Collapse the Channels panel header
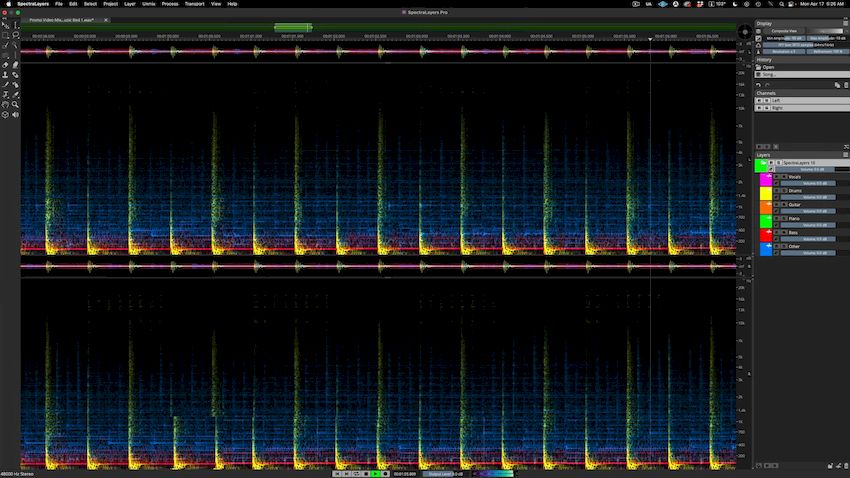850x478 pixels. point(766,93)
